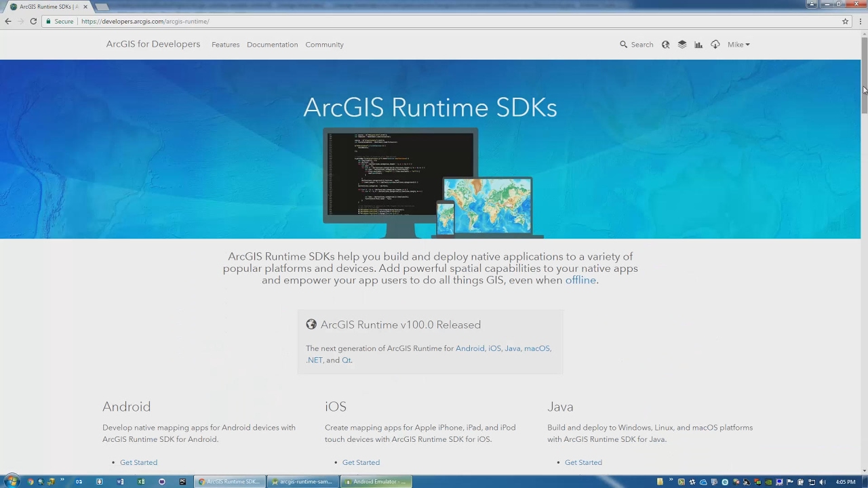Open the Qt link in release notice
The width and height of the screenshot is (868, 488).
(346, 360)
